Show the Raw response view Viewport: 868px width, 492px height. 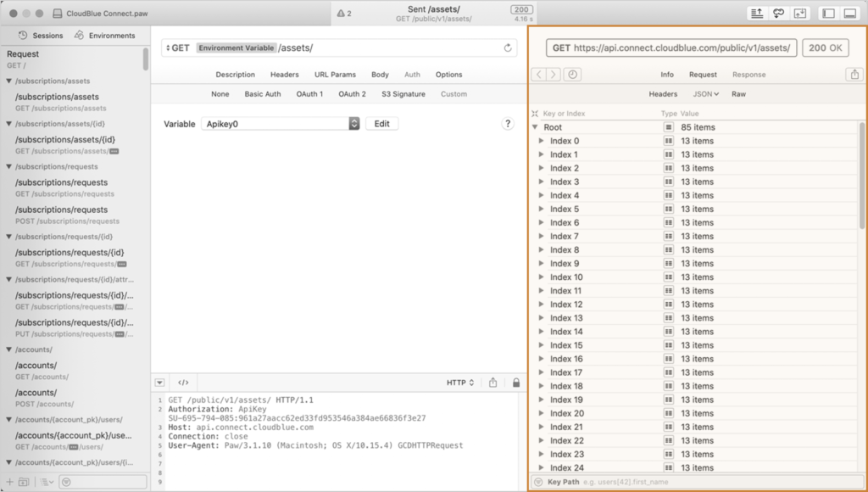click(738, 94)
